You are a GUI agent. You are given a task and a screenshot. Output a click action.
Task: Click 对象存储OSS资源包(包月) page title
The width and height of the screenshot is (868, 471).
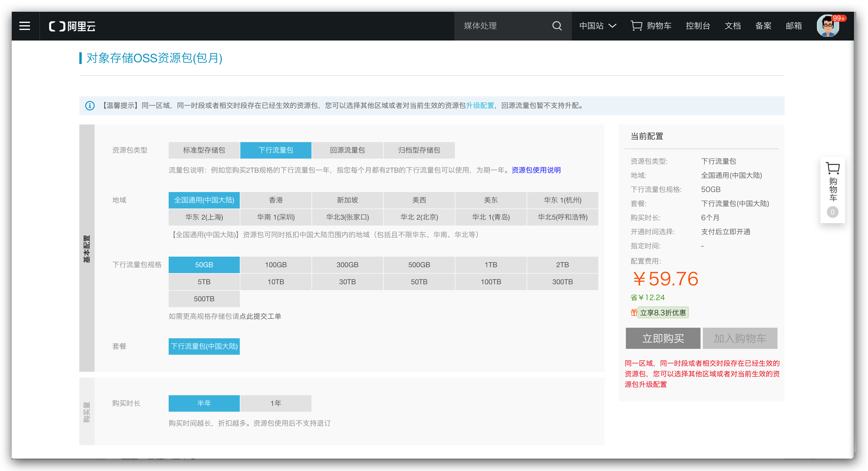pyautogui.click(x=154, y=58)
